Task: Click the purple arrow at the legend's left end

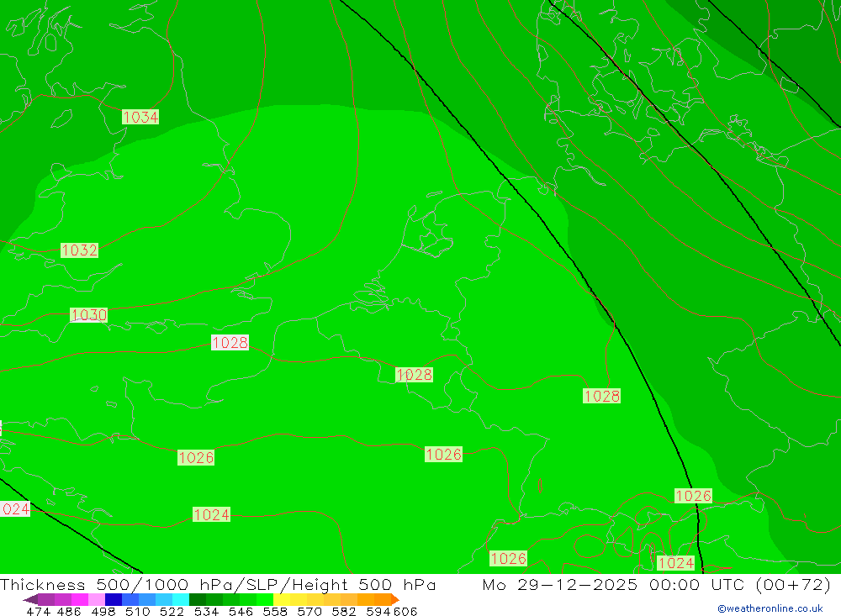Action: click(30, 599)
